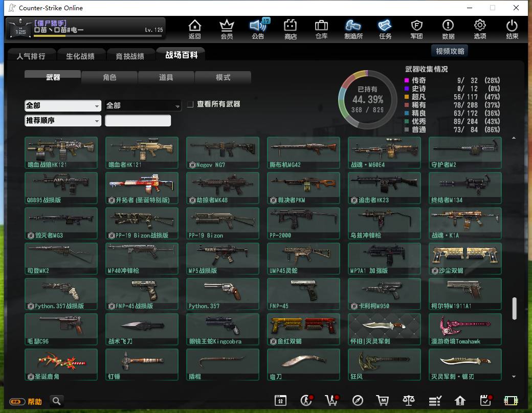Open the 制造所 crafting icon
The height and width of the screenshot is (413, 532).
click(353, 29)
